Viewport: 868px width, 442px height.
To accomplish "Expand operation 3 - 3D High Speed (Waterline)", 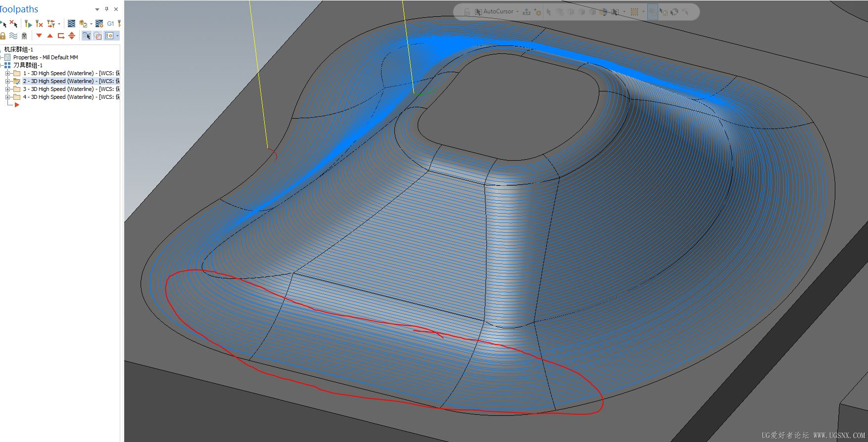I will (x=7, y=89).
